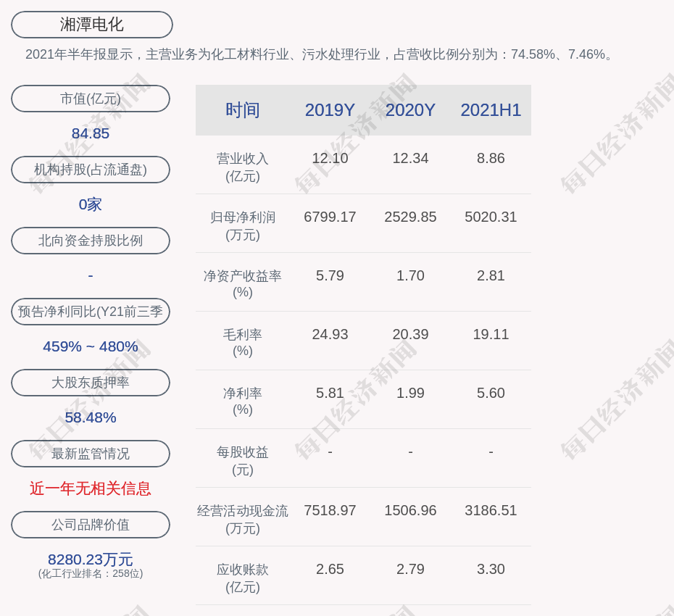Click the 净资产收益率(%) row label
Screen dimensions: 674x616
(243, 284)
